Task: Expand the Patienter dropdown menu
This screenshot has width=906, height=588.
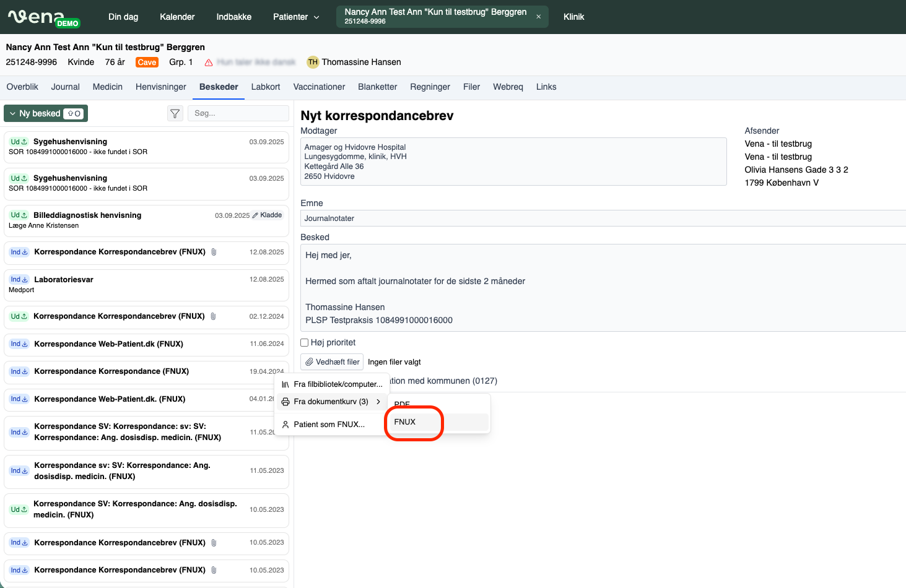Action: coord(296,17)
